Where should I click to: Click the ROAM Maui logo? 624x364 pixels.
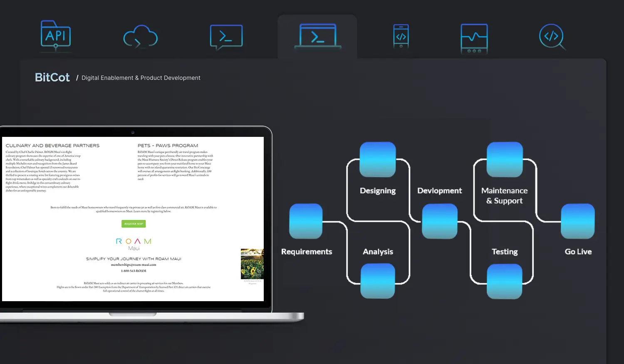(134, 244)
